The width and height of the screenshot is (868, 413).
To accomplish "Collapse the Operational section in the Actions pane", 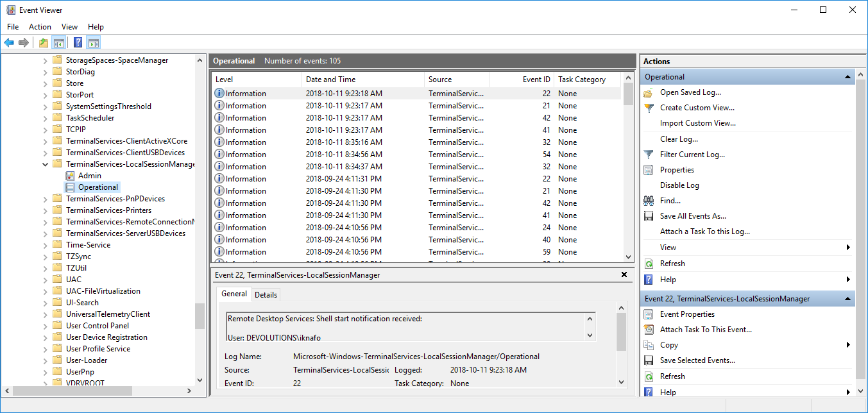I will click(x=849, y=77).
